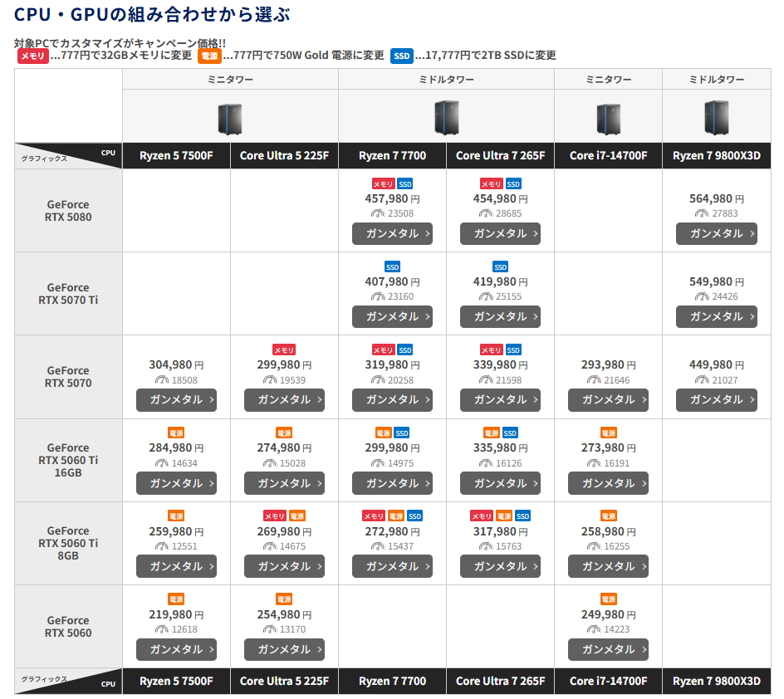
Task: Click the メモリ badge above 457,980円
Action: click(383, 183)
